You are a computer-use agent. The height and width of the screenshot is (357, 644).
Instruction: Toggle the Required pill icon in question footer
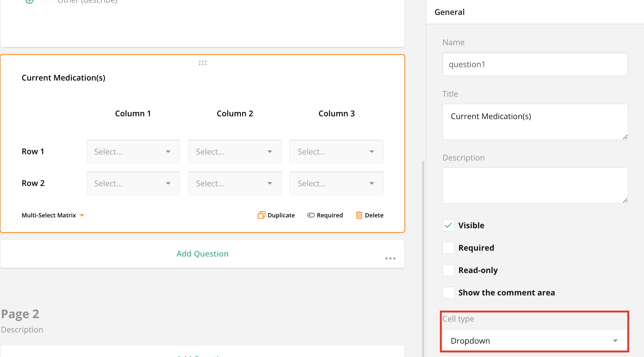tap(311, 215)
